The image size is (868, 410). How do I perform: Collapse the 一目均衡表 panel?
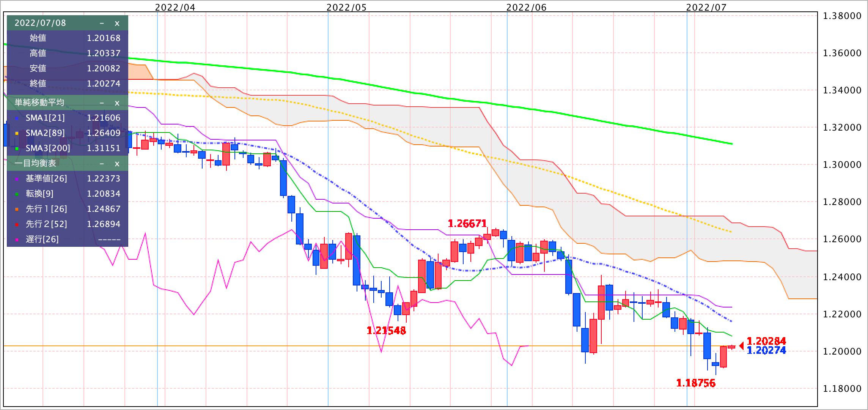pyautogui.click(x=102, y=164)
